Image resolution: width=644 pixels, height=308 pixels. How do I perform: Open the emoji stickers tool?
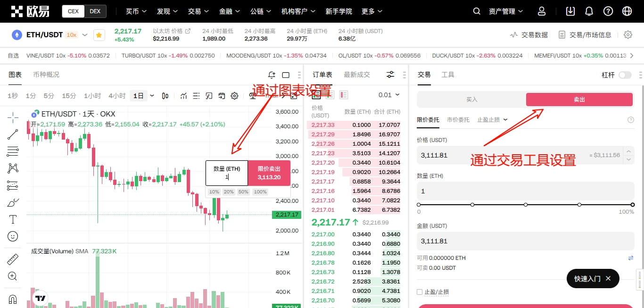(x=13, y=236)
